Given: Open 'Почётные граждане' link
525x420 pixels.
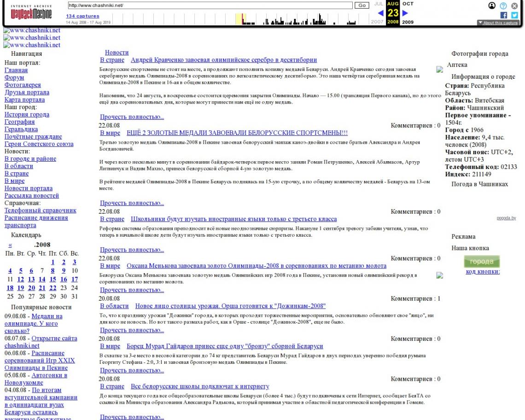Looking at the screenshot, I should coord(33,136).
